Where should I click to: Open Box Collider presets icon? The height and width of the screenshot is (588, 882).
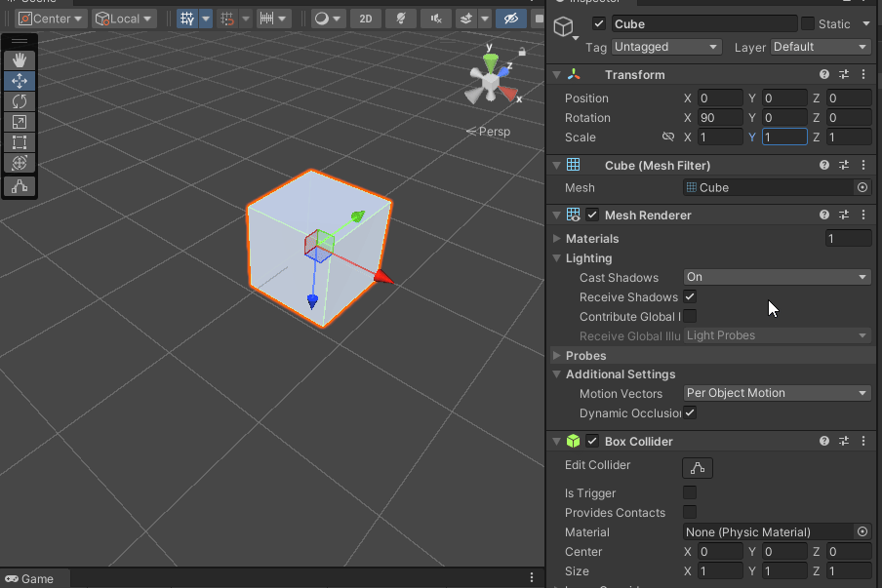click(x=844, y=441)
